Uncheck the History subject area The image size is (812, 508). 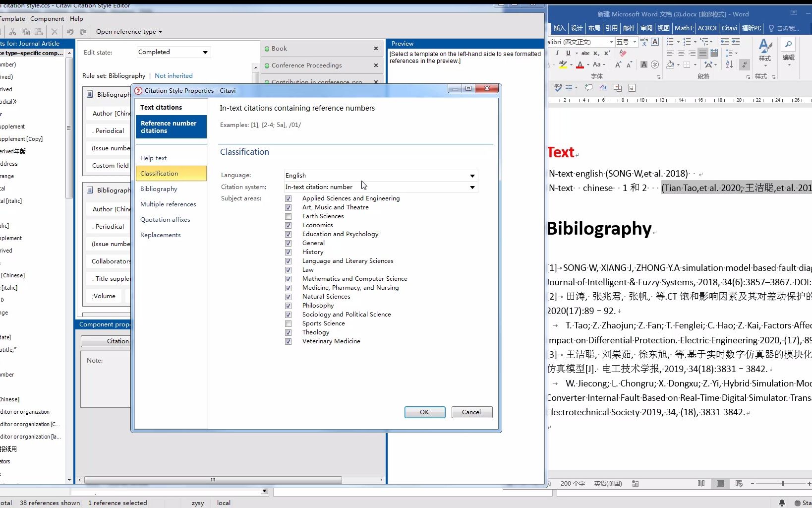(288, 252)
